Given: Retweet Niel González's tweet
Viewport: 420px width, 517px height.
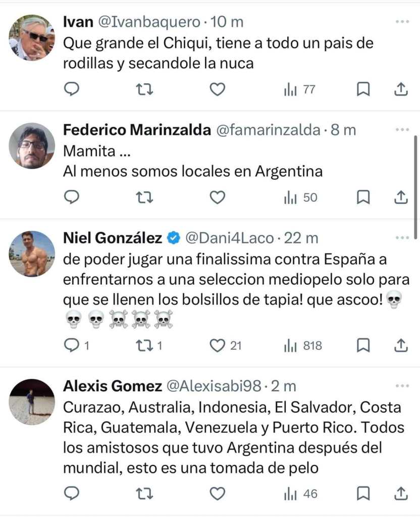Looking at the screenshot, I should 145,346.
